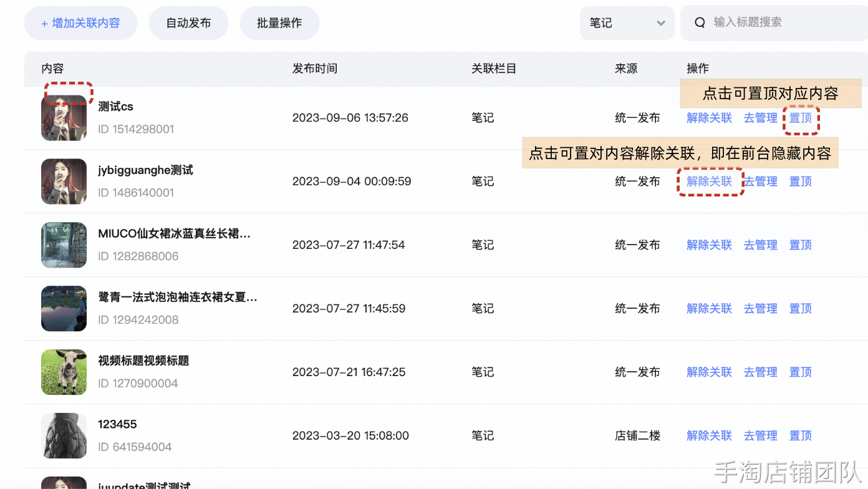Viewport: 868px width, 489px height.
Task: Click 去管理 for 视频标题视频标题 row
Action: (x=760, y=372)
